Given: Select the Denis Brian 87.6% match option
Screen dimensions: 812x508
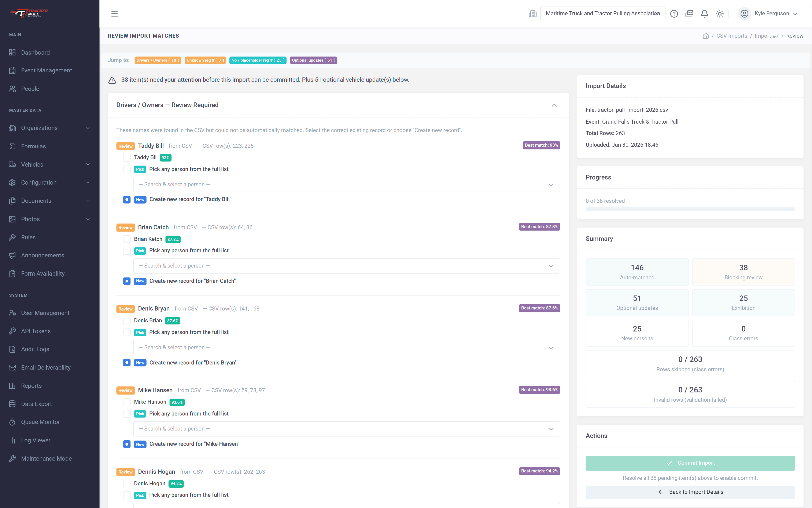Looking at the screenshot, I should click(127, 320).
